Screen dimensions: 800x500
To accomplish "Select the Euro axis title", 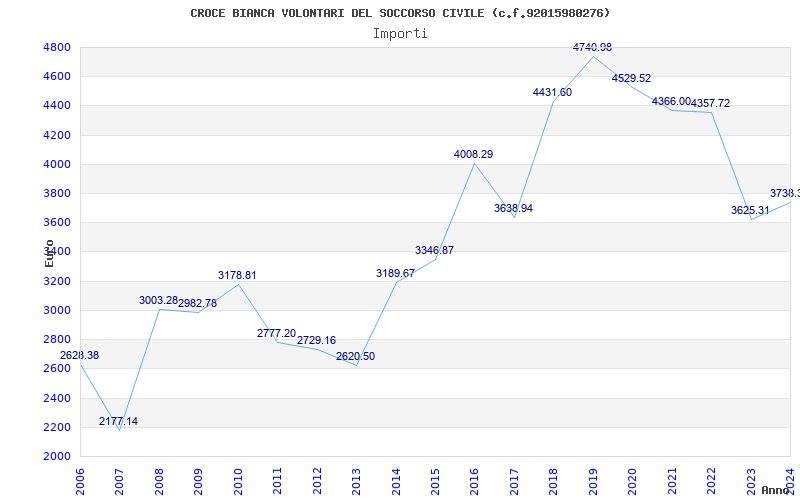I will coord(49,254).
